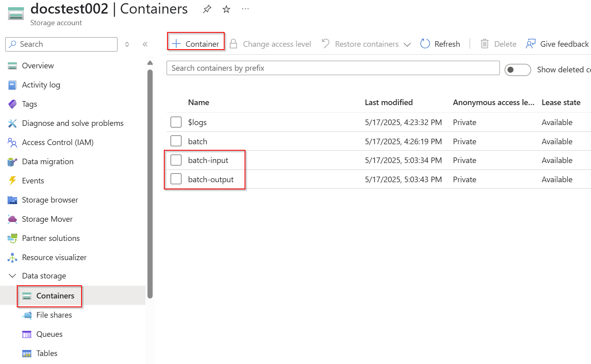The width and height of the screenshot is (591, 364).
Task: Pin the docstest002 blade
Action: pyautogui.click(x=207, y=9)
